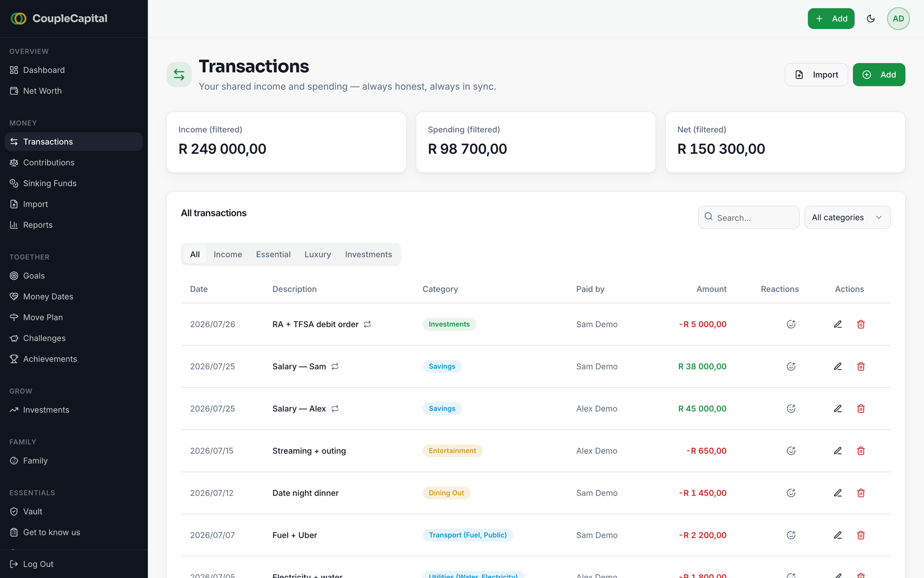
Task: Delete the Fuel + Uber transaction
Action: (861, 535)
